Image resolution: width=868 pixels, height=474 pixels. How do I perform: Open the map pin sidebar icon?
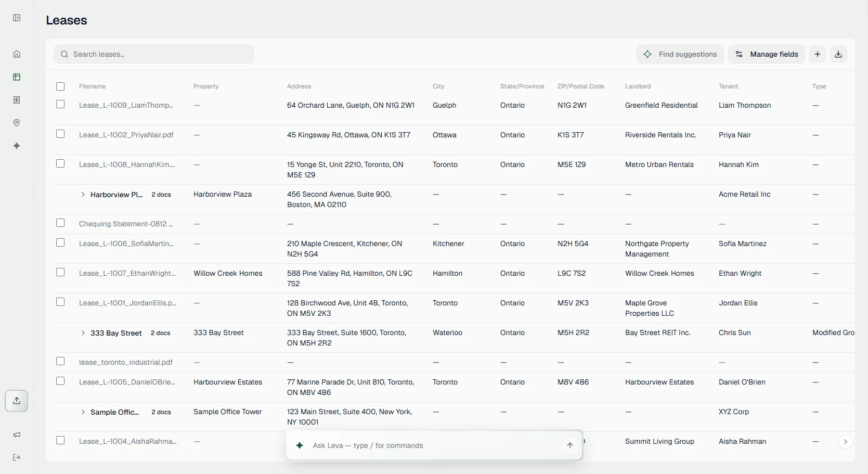[x=17, y=123]
